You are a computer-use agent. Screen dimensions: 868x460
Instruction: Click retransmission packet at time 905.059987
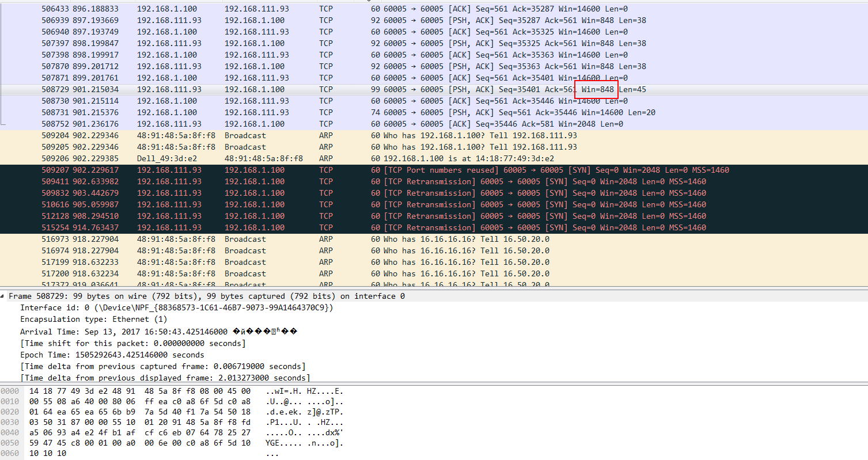434,204
